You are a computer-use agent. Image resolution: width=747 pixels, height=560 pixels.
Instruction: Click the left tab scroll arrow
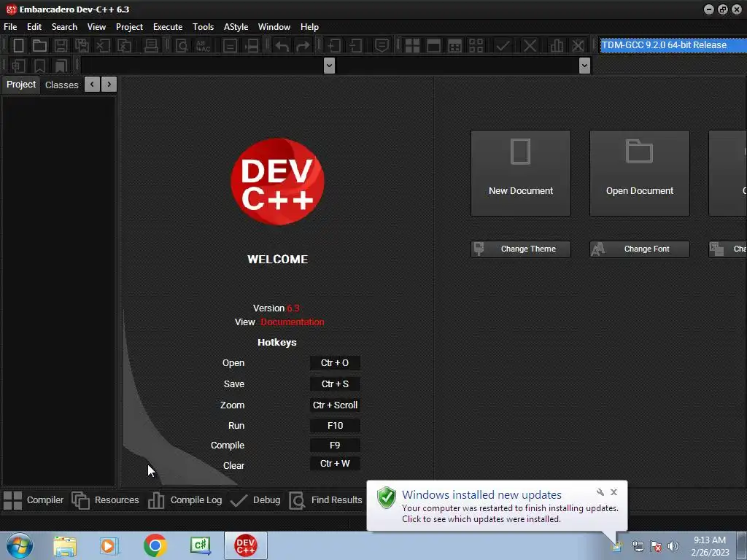click(x=93, y=85)
